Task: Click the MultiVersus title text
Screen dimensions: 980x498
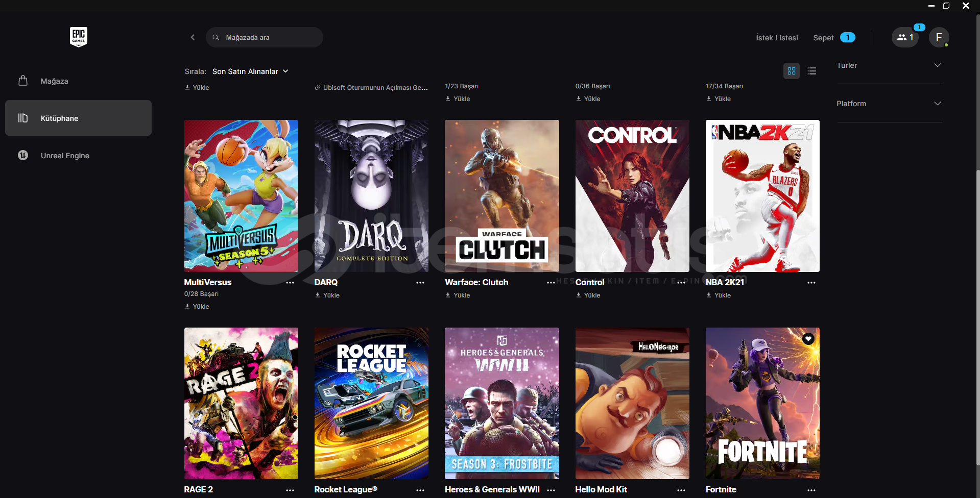Action: tap(208, 282)
